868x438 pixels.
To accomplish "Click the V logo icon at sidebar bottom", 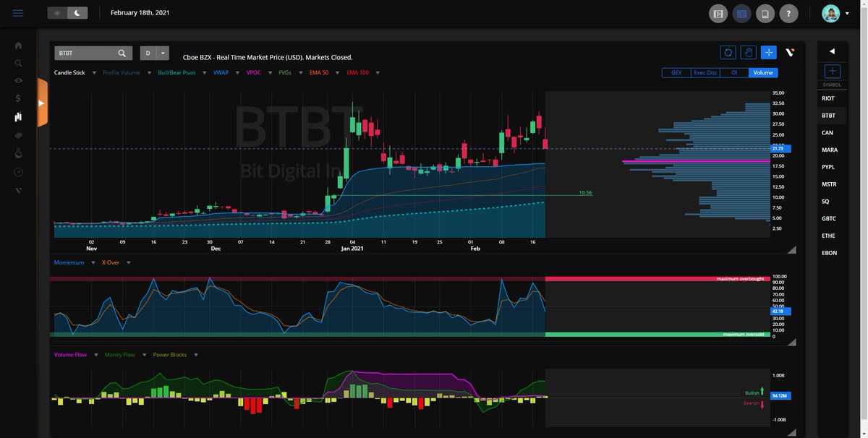I will coord(18,190).
